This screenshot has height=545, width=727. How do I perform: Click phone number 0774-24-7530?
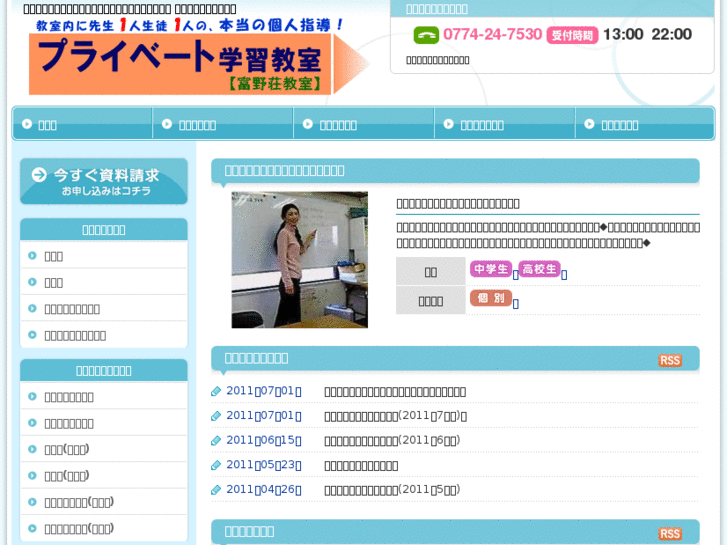492,34
